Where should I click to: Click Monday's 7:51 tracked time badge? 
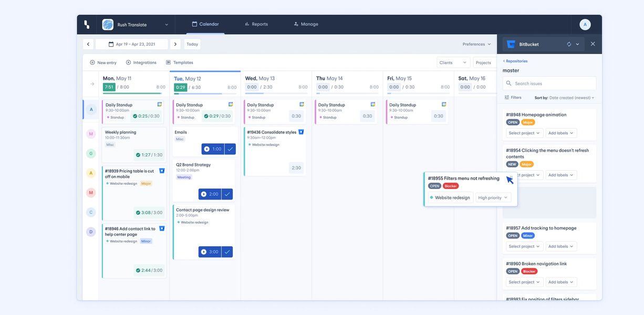click(x=109, y=87)
